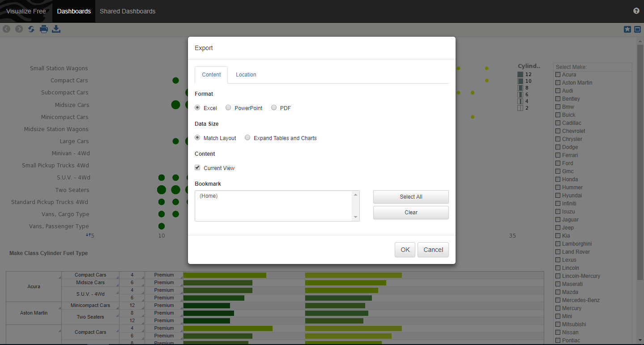Check the Mercedes-Benz make checkbox

(558, 300)
